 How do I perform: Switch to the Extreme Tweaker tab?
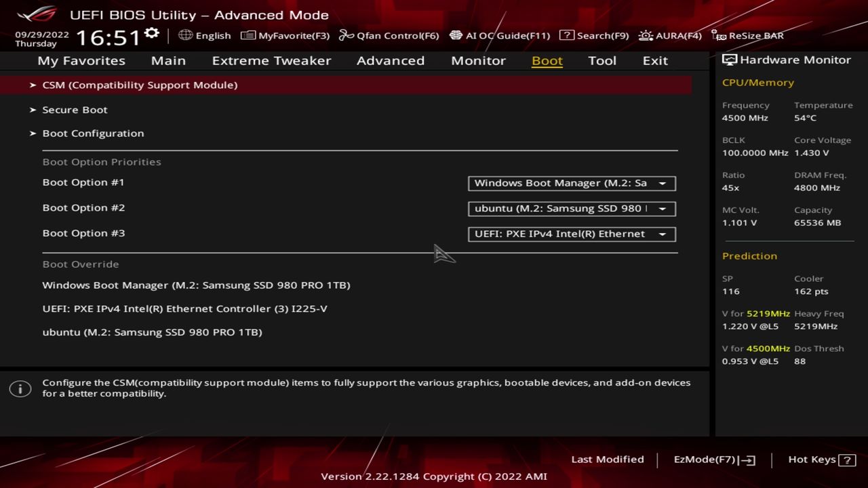click(x=271, y=60)
